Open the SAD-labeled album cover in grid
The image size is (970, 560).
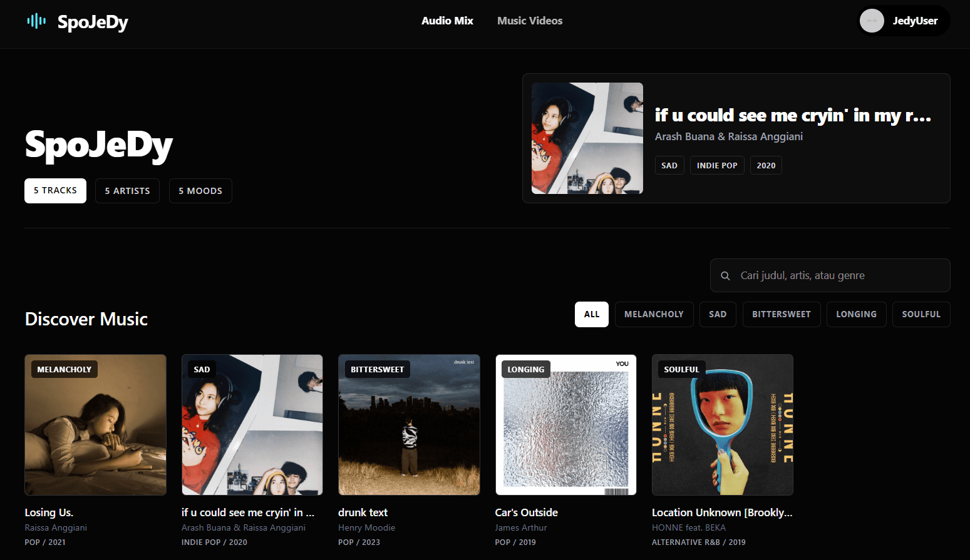(252, 425)
